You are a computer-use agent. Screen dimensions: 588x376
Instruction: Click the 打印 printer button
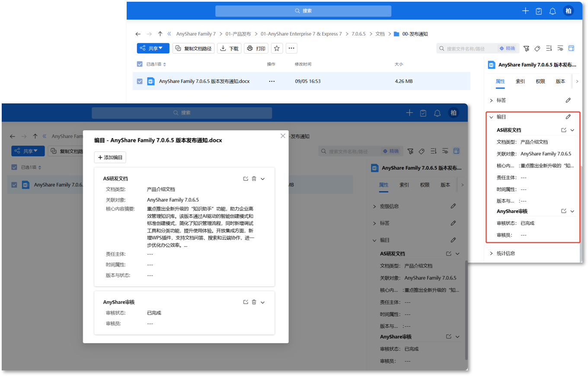click(256, 48)
